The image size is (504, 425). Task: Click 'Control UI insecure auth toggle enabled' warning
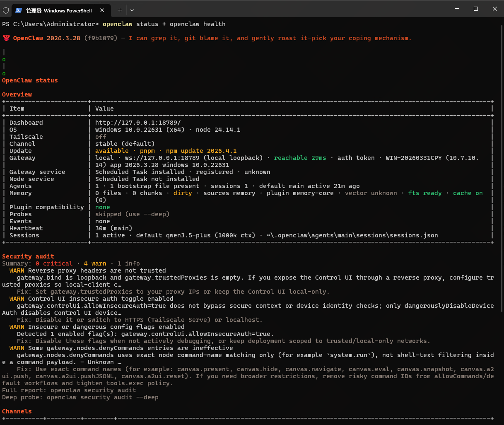click(x=101, y=299)
